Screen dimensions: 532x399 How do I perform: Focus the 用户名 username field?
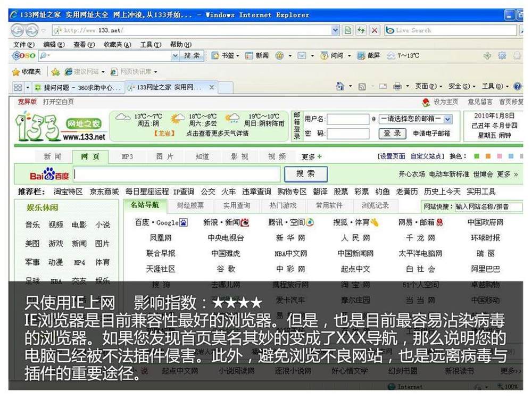pyautogui.click(x=347, y=119)
